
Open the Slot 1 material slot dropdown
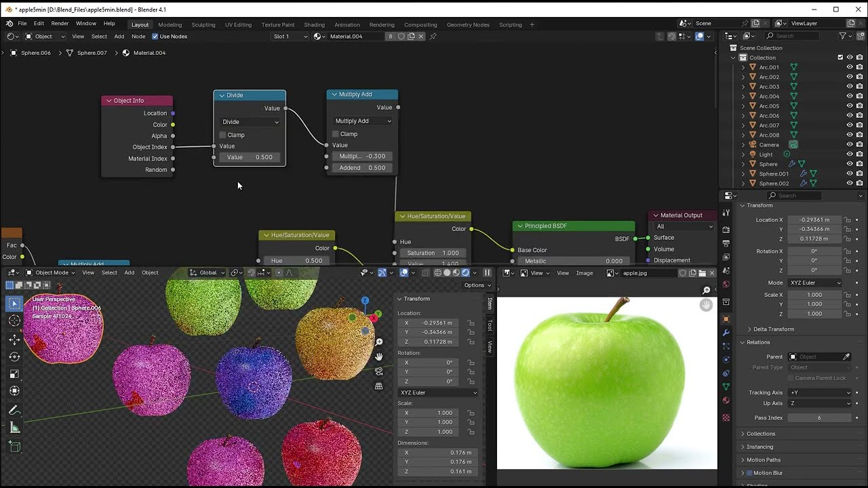pyautogui.click(x=290, y=37)
